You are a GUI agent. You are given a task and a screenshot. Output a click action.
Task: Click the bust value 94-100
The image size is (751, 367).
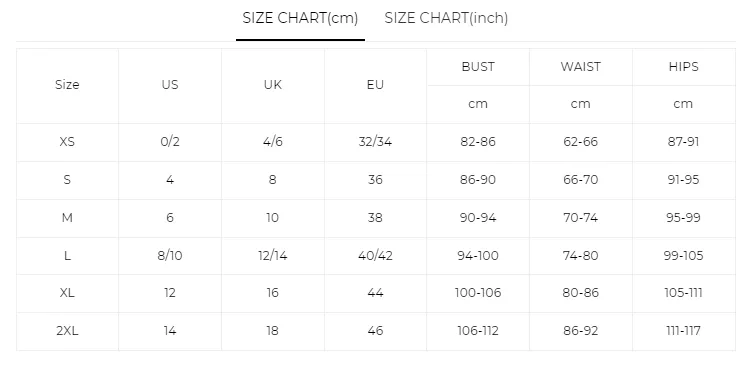point(478,255)
